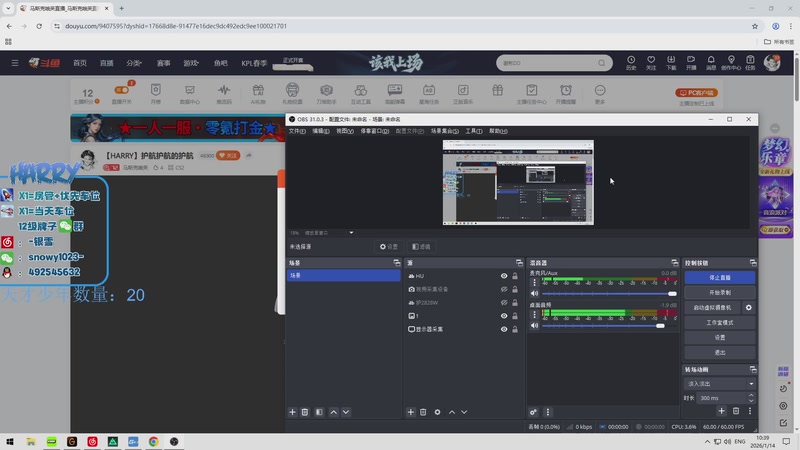Open Douyu hamburger side menu

tap(15, 63)
